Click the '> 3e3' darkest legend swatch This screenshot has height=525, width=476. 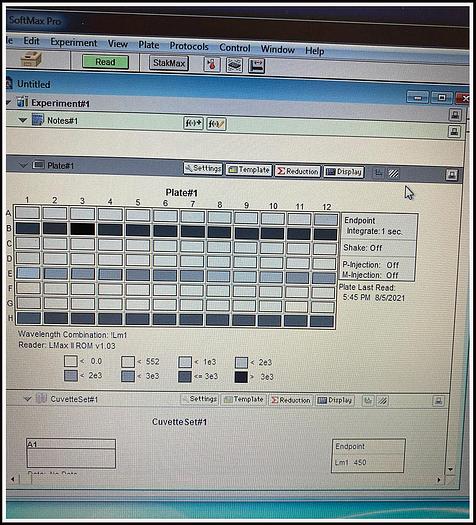pos(241,377)
